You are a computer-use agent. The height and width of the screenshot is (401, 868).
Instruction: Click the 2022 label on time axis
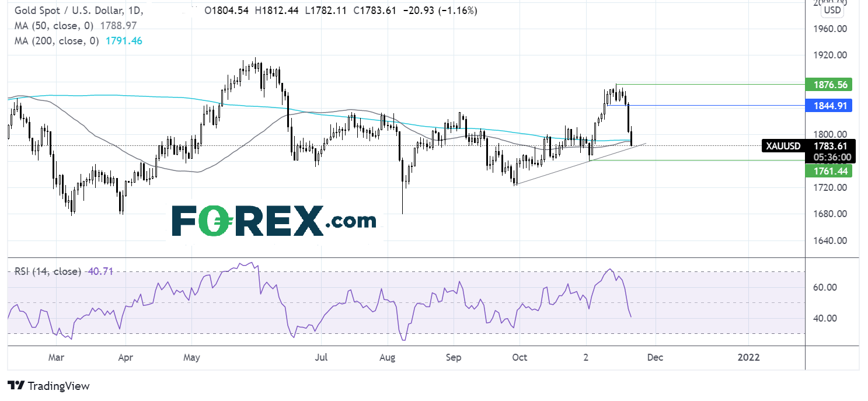[x=748, y=357]
